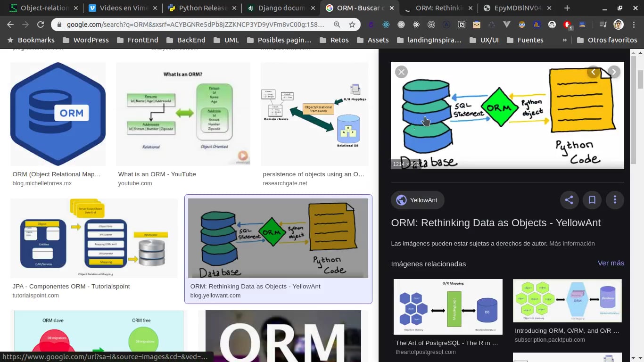Open the researchgate persistence of objects thumbnail

[314, 114]
